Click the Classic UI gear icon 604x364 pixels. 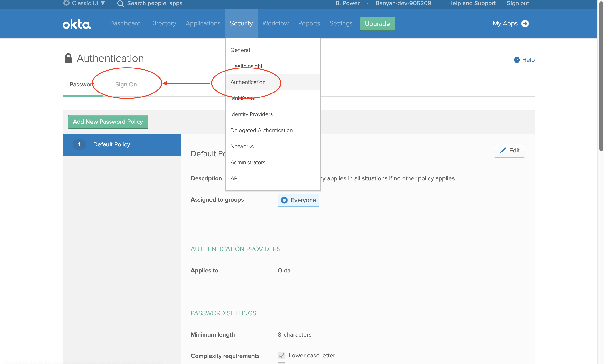click(x=66, y=3)
